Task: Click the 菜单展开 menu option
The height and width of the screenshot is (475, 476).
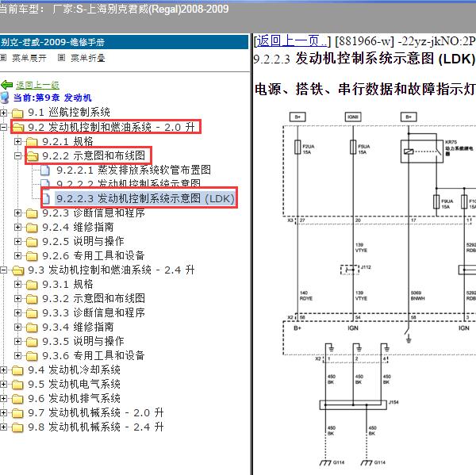Action: 29,58
